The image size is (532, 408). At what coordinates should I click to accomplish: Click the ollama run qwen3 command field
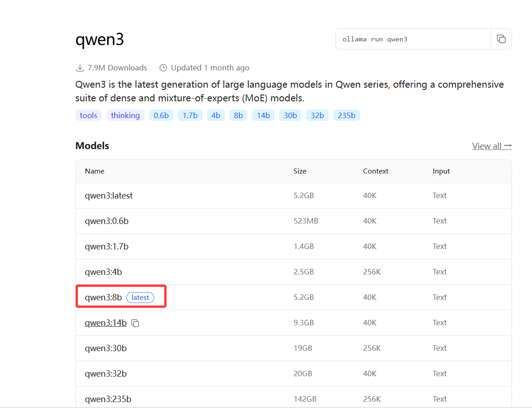click(413, 39)
